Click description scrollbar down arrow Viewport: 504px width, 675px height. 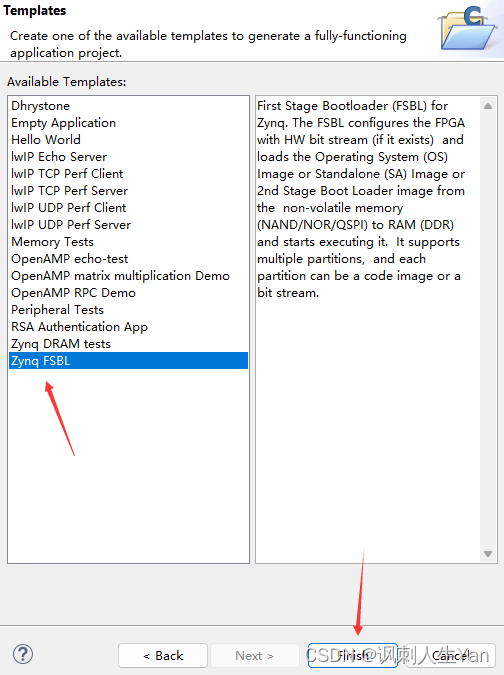488,554
